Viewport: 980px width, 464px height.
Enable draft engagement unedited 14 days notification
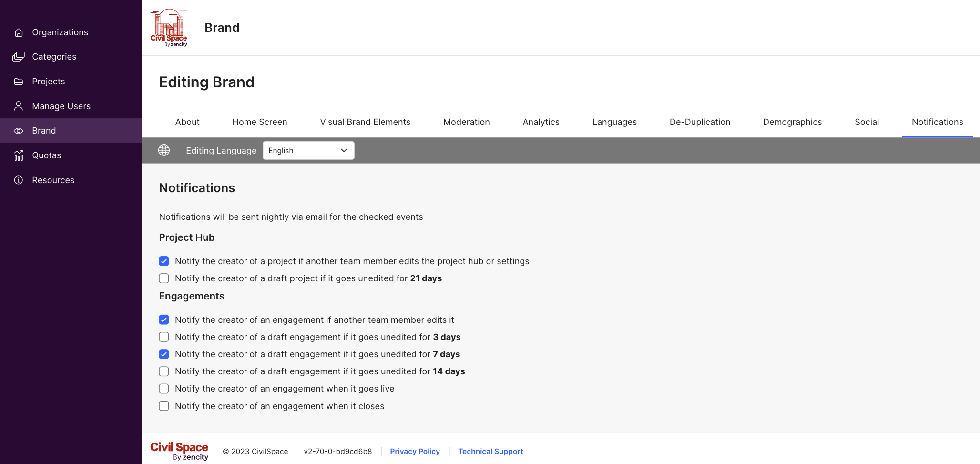click(164, 371)
